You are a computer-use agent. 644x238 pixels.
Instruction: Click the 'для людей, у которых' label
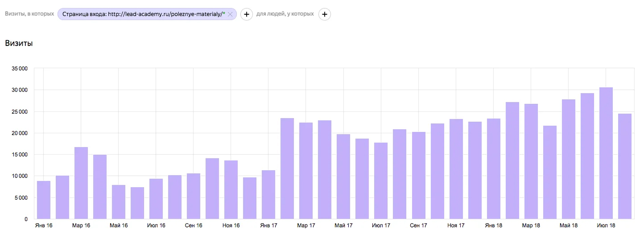(285, 14)
